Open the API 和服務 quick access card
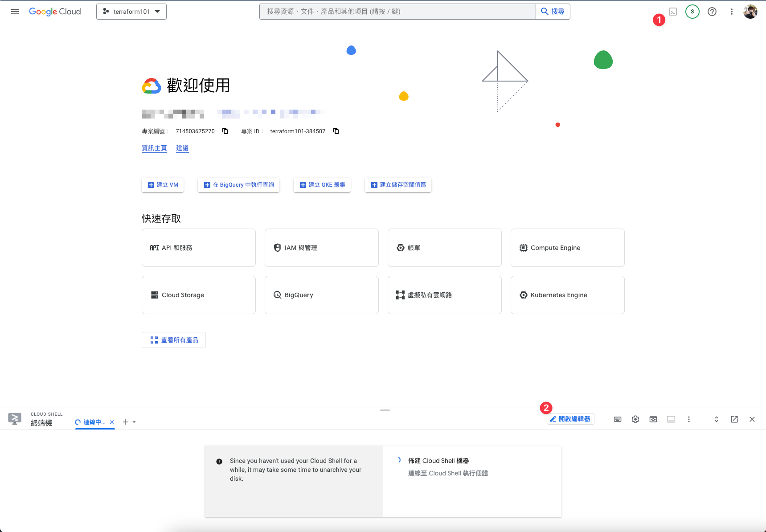 pyautogui.click(x=199, y=248)
